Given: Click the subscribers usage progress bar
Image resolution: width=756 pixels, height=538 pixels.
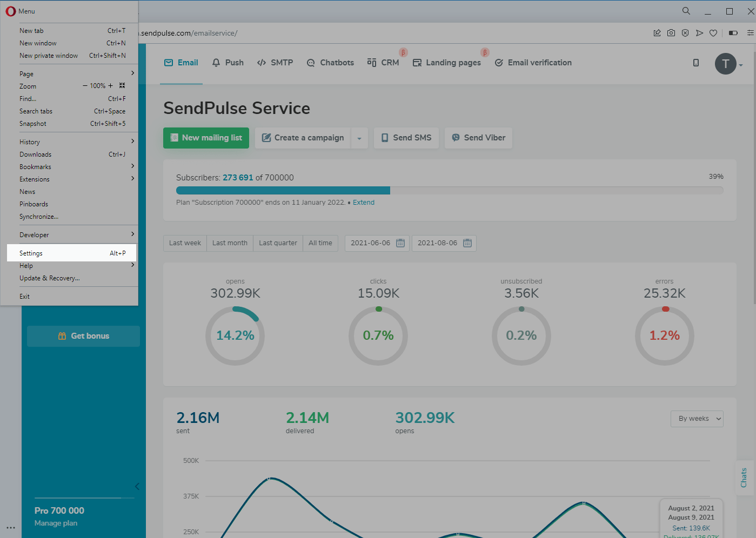Looking at the screenshot, I should click(x=449, y=190).
